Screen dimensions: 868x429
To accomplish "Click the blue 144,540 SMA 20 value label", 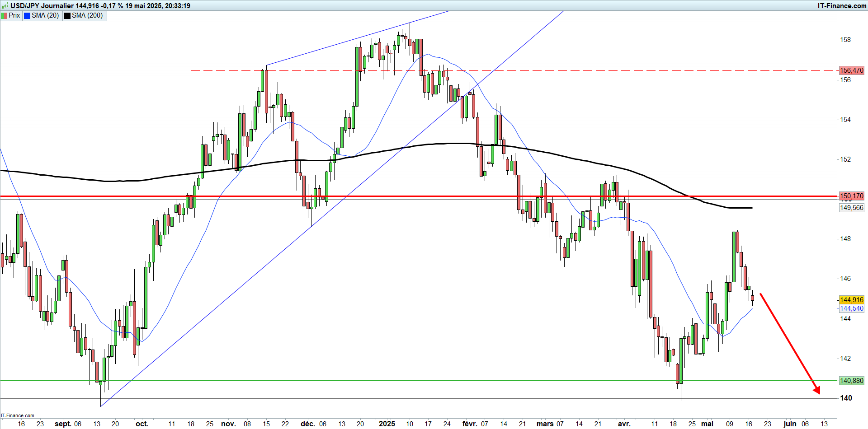I will click(851, 308).
